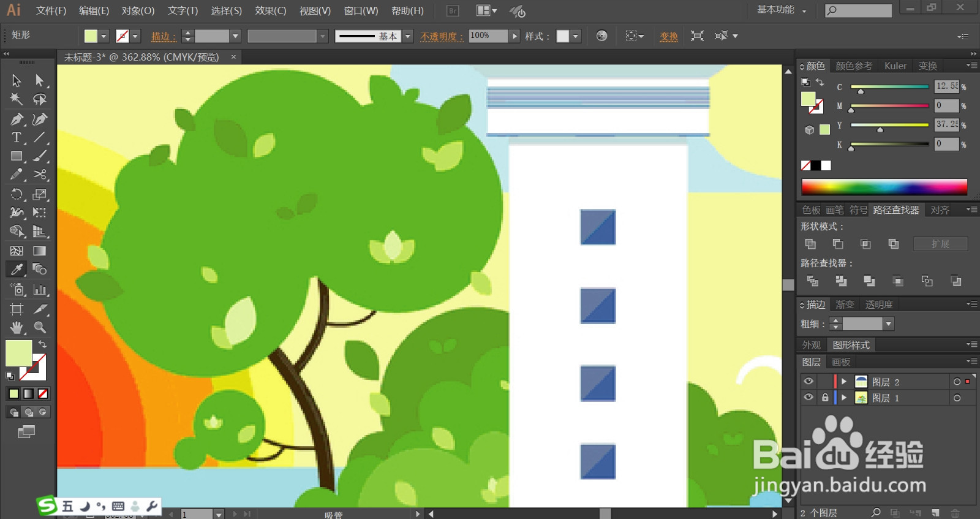The width and height of the screenshot is (980, 519).
Task: Select the Hand tool
Action: [x=17, y=327]
